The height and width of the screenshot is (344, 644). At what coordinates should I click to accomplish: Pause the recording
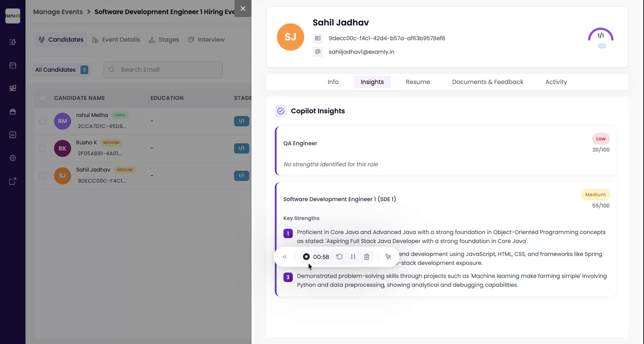click(353, 256)
